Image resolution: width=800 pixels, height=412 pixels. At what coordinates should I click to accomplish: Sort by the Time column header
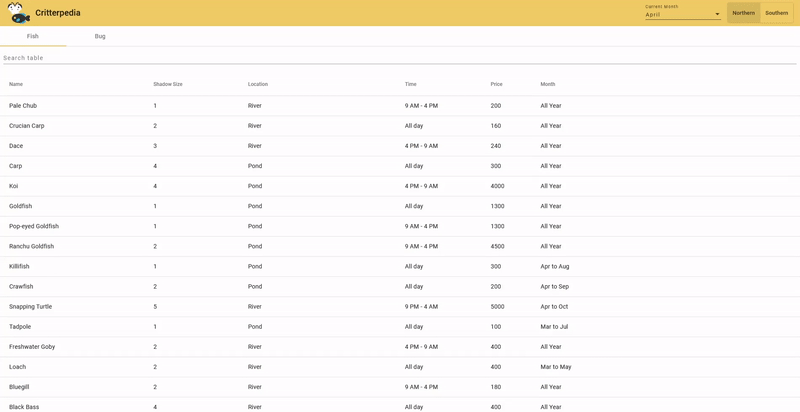point(410,84)
